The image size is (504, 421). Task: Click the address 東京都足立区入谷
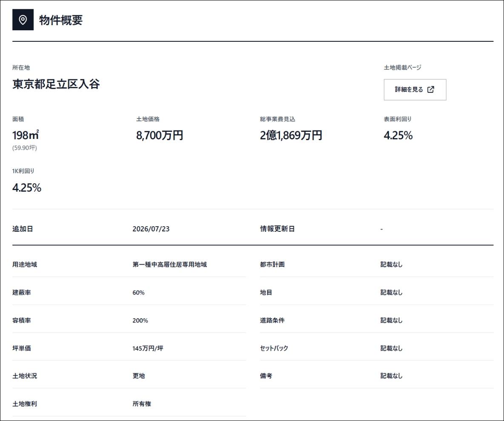[56, 84]
